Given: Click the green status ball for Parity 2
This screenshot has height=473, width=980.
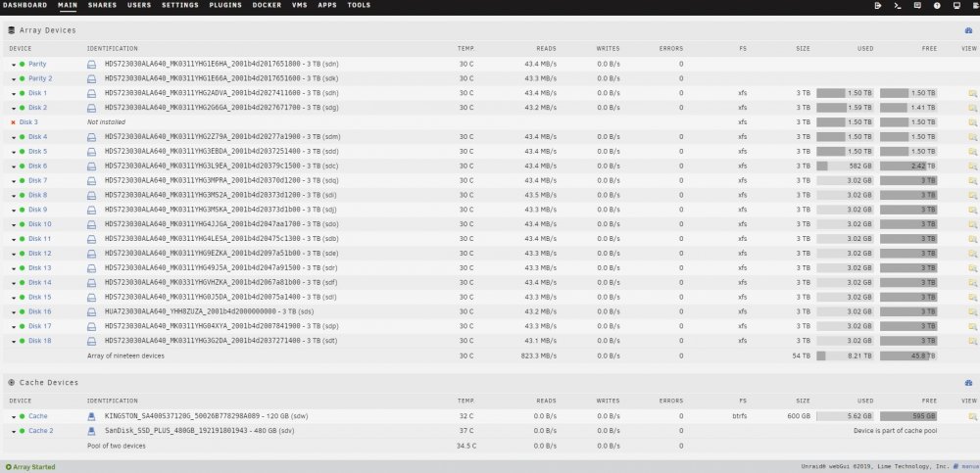Looking at the screenshot, I should tap(22, 78).
